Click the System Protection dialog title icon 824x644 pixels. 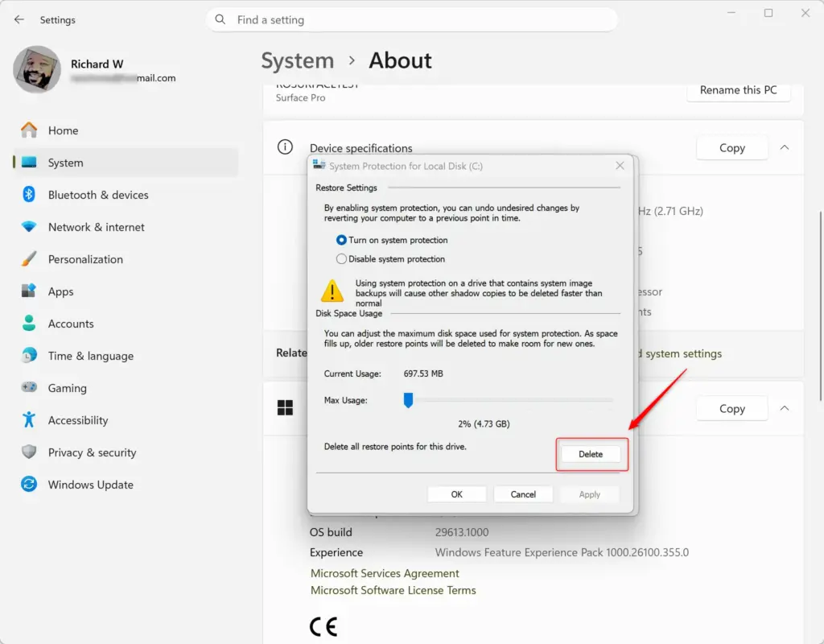pyautogui.click(x=319, y=165)
